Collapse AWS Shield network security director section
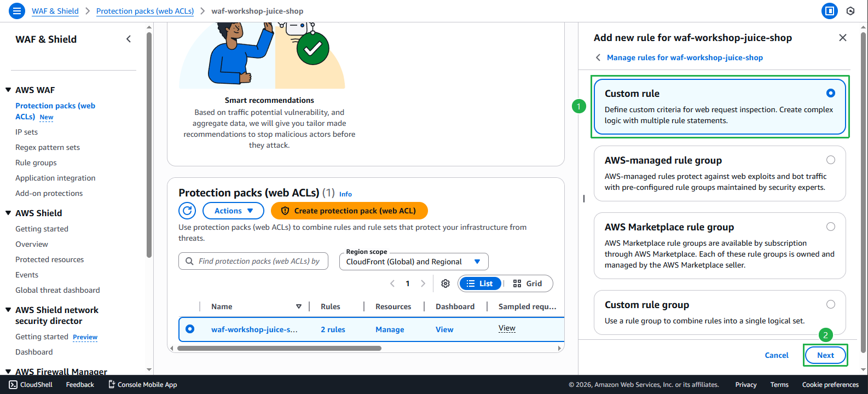The image size is (868, 394). [x=8, y=310]
